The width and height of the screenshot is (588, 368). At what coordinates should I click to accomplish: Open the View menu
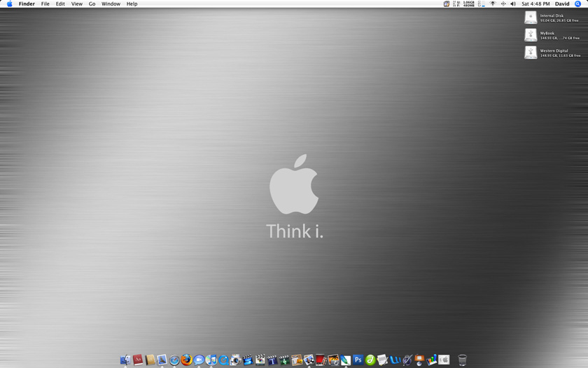(x=77, y=4)
